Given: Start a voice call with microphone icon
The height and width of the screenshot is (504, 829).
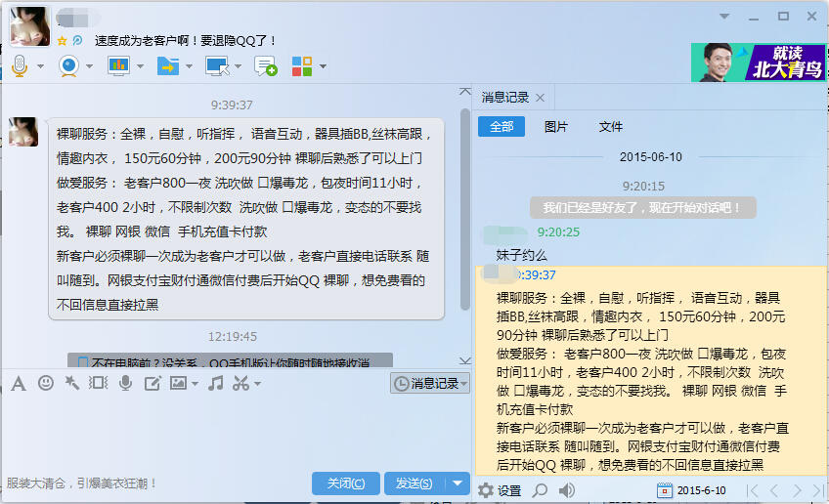Looking at the screenshot, I should click(x=20, y=66).
